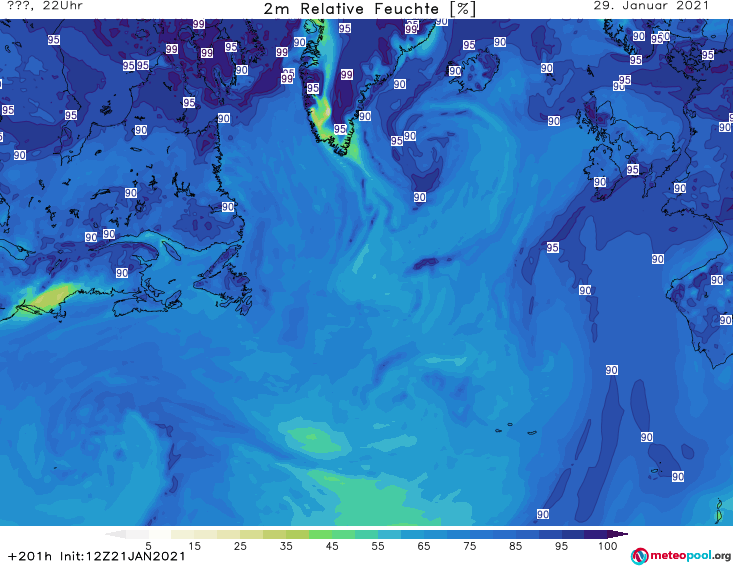This screenshot has width=733, height=566.
Task: Click the '65' tick label on color scale
Action: point(424,546)
